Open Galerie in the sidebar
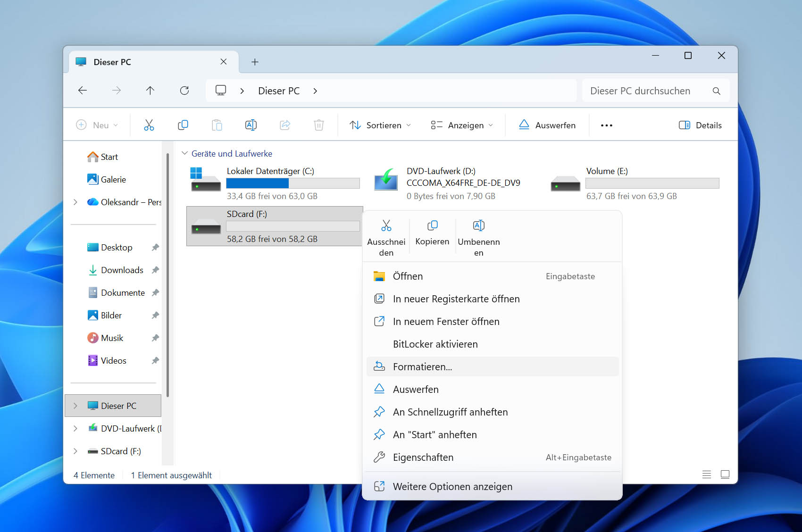 (x=107, y=179)
